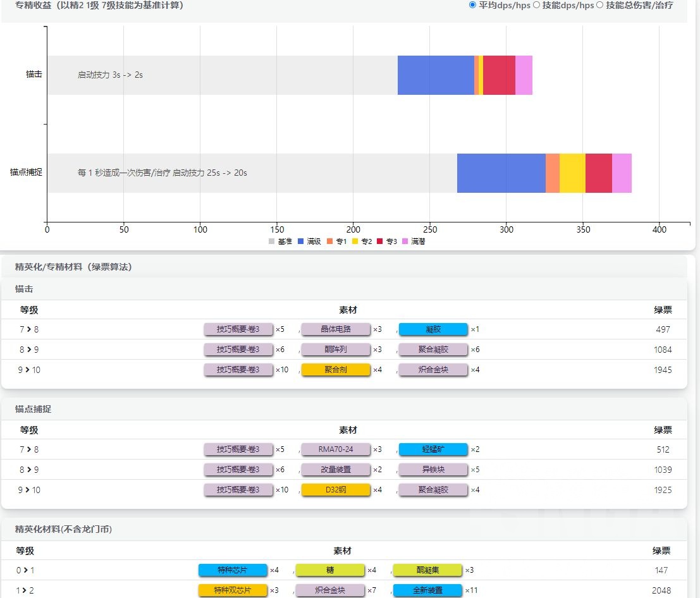Click 技巧概要·卷3 in 锚点捕捉 8>9 row
This screenshot has width=700, height=598.
tap(238, 470)
